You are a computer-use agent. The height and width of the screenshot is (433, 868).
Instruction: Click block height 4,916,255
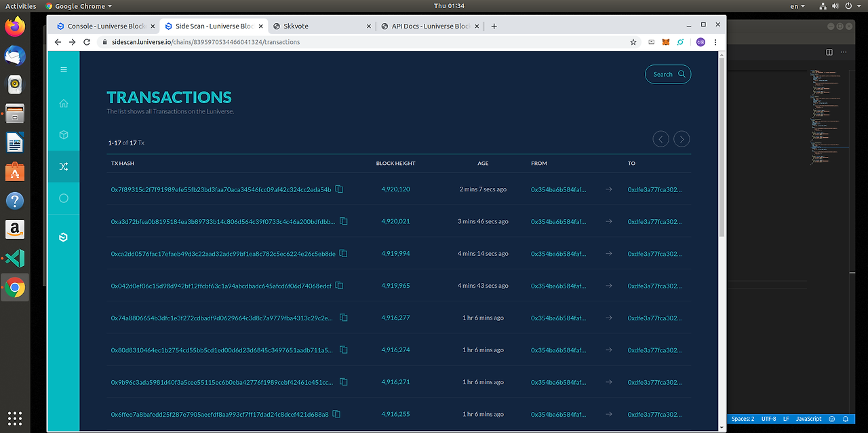click(x=395, y=414)
